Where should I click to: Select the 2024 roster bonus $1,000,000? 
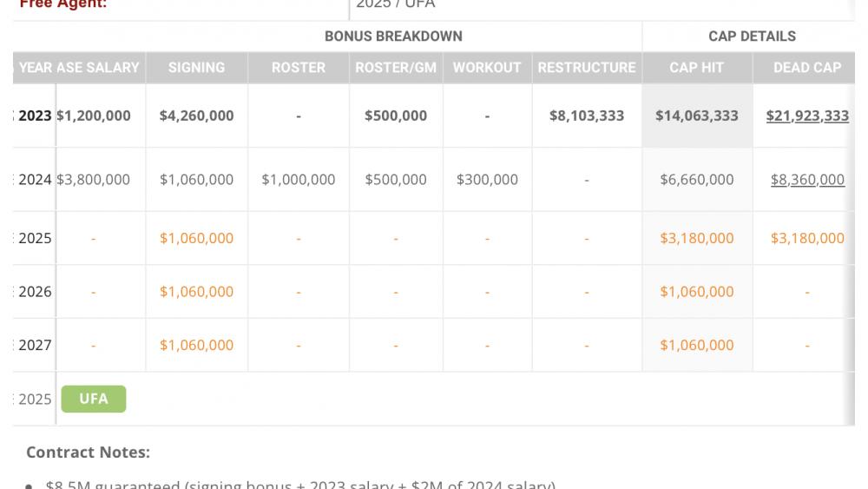(299, 180)
